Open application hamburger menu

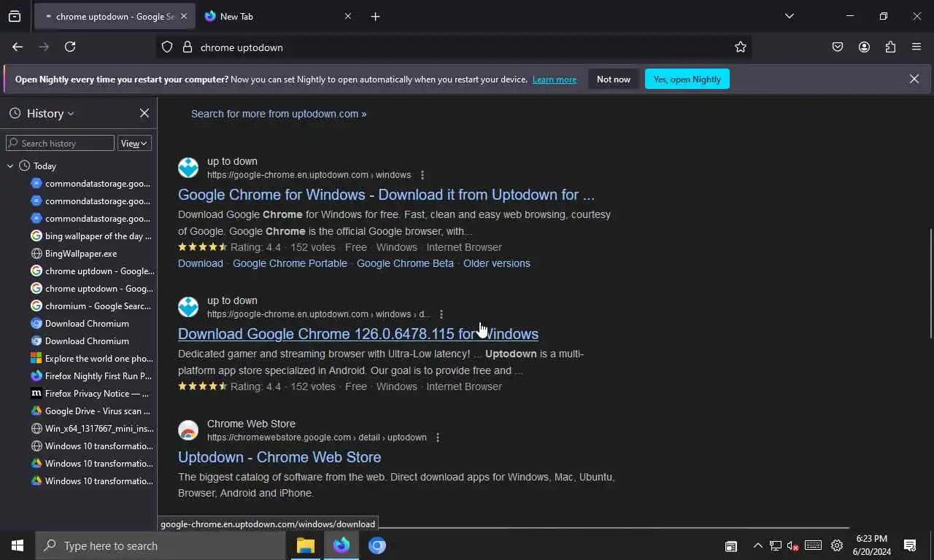[916, 47]
